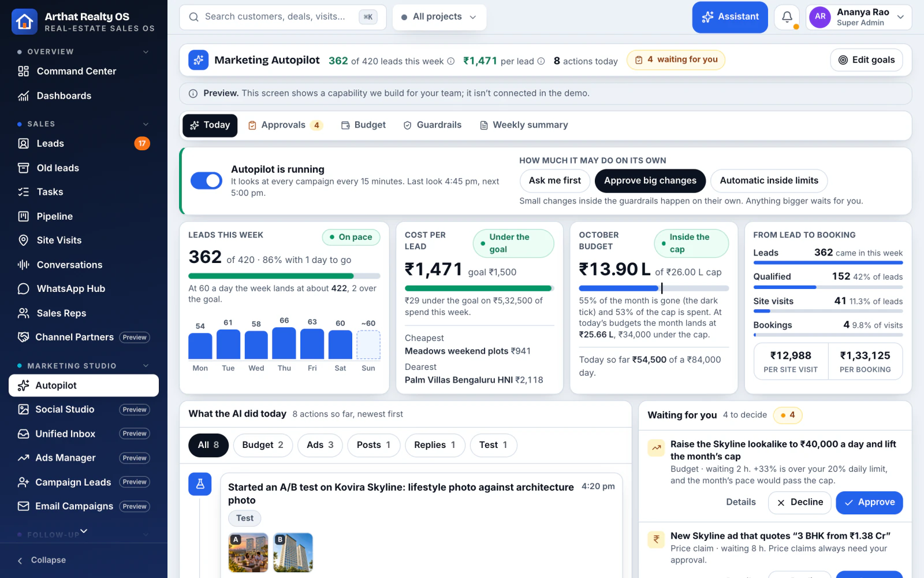The height and width of the screenshot is (578, 924).
Task: Click info icon beside per lead
Action: click(x=541, y=61)
